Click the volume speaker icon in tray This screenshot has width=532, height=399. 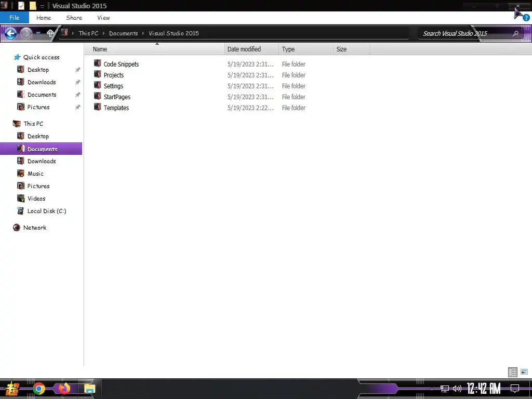[x=457, y=389]
